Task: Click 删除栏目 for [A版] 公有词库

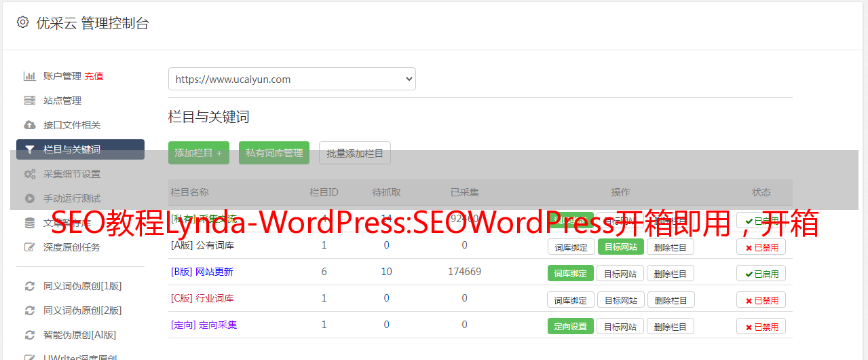Action: (x=671, y=247)
